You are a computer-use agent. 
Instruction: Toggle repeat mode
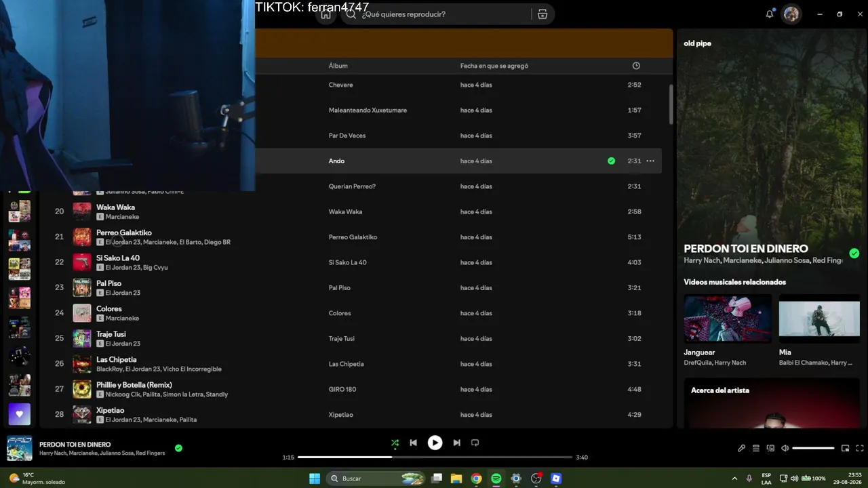(475, 443)
